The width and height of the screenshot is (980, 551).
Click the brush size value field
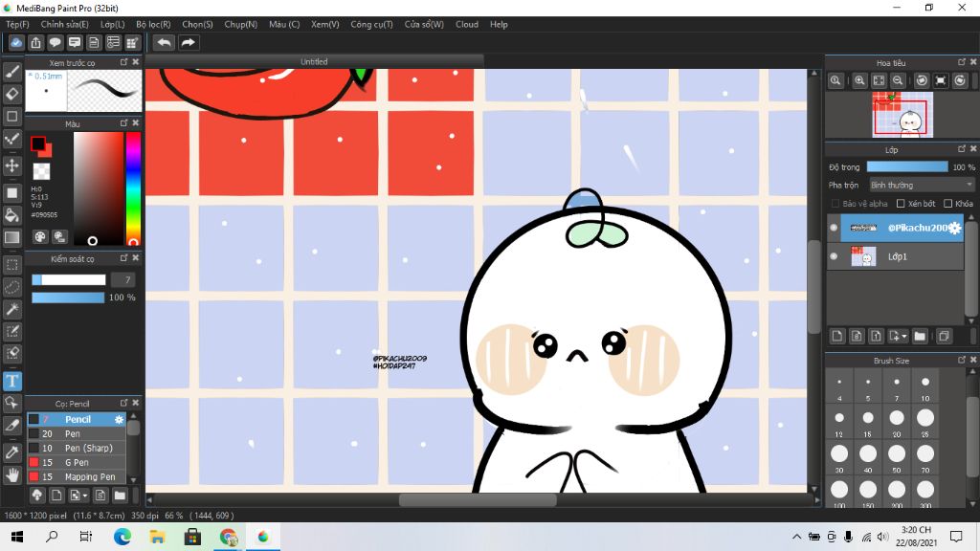(x=123, y=280)
